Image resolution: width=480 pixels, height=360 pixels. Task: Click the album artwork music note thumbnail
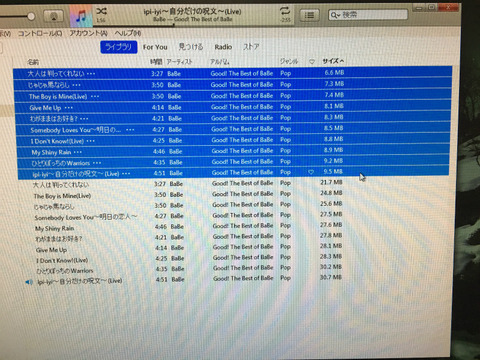click(81, 16)
